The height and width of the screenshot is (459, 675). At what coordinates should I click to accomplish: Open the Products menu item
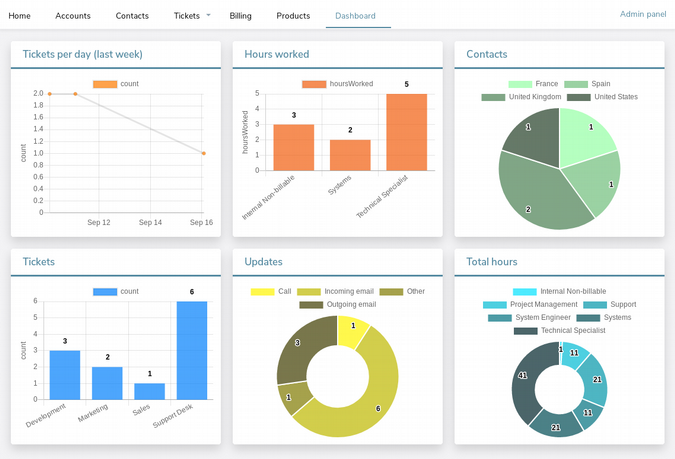tap(293, 16)
